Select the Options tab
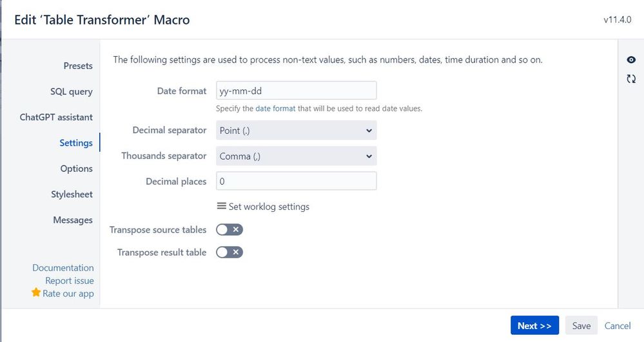The height and width of the screenshot is (342, 644). pos(77,169)
